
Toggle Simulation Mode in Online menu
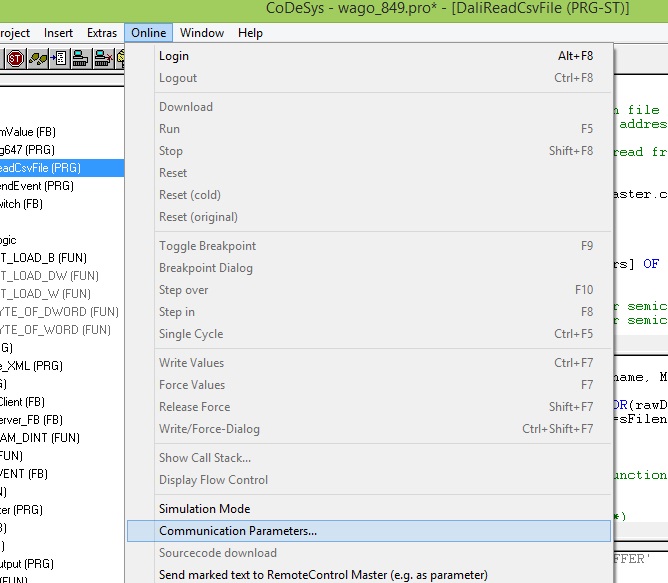click(369, 509)
